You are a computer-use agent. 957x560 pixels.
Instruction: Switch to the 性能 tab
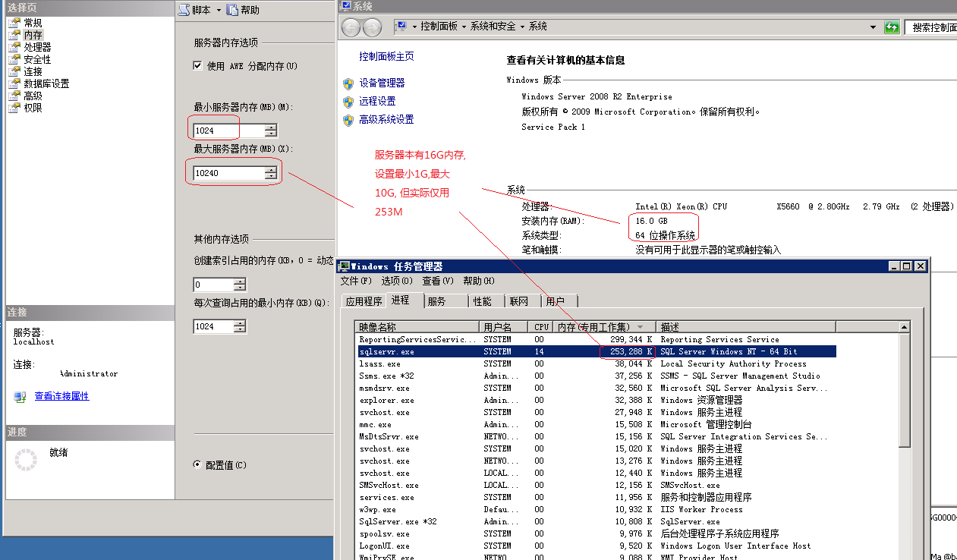[x=482, y=301]
